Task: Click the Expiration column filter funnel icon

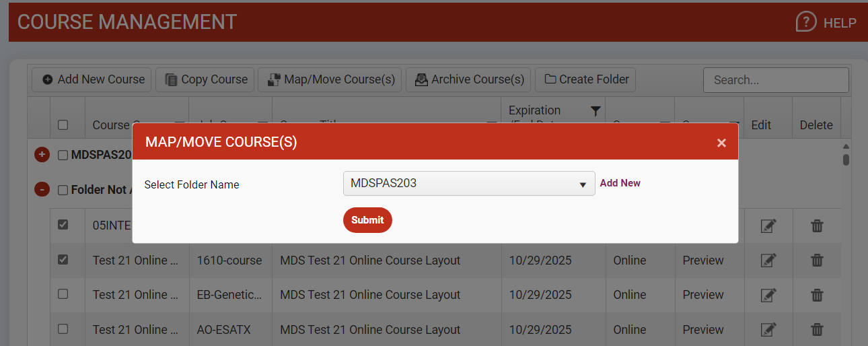Action: [x=595, y=111]
